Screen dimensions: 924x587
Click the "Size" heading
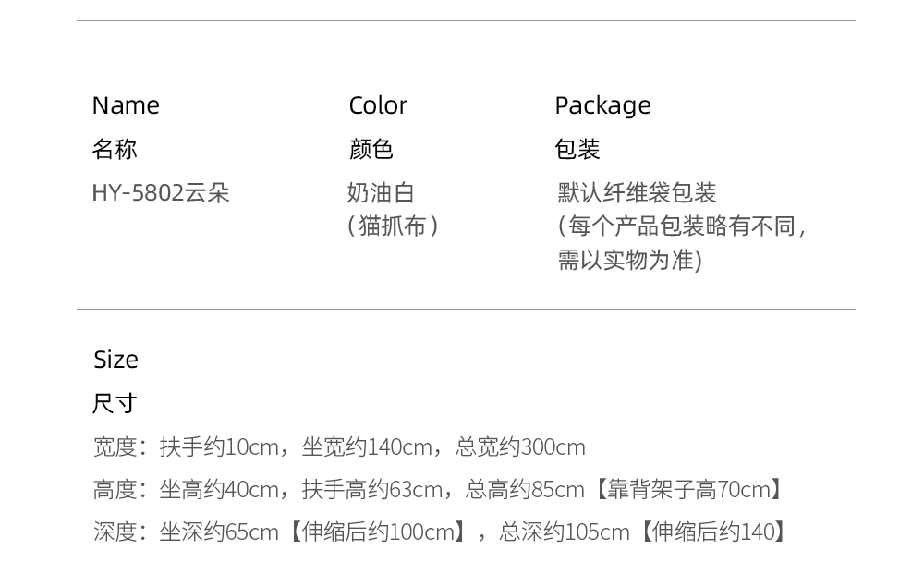click(x=115, y=360)
